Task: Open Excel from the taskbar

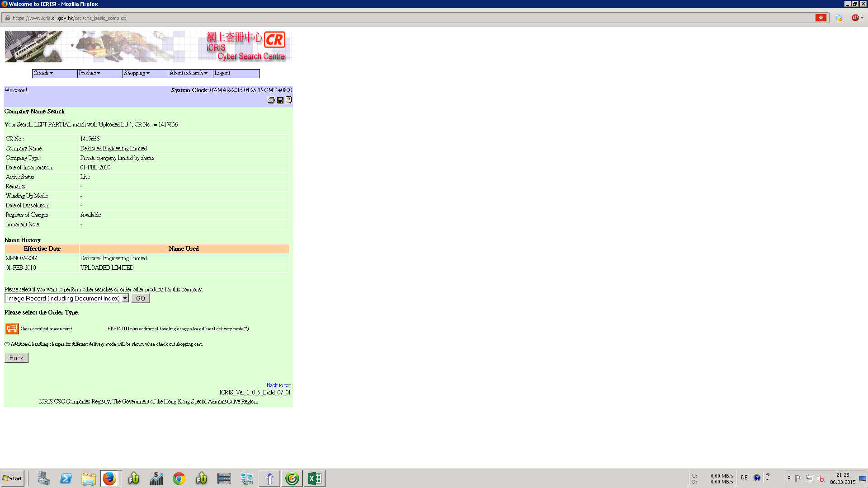Action: [x=314, y=479]
